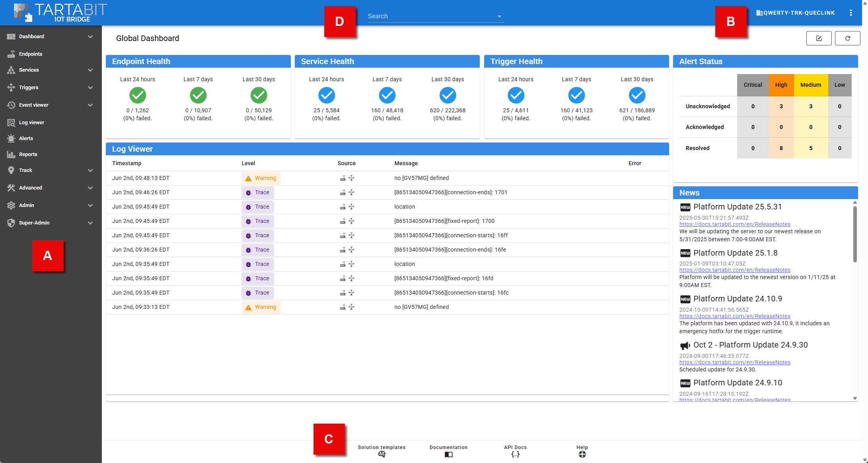Expand the Track menu chevron

coord(90,170)
